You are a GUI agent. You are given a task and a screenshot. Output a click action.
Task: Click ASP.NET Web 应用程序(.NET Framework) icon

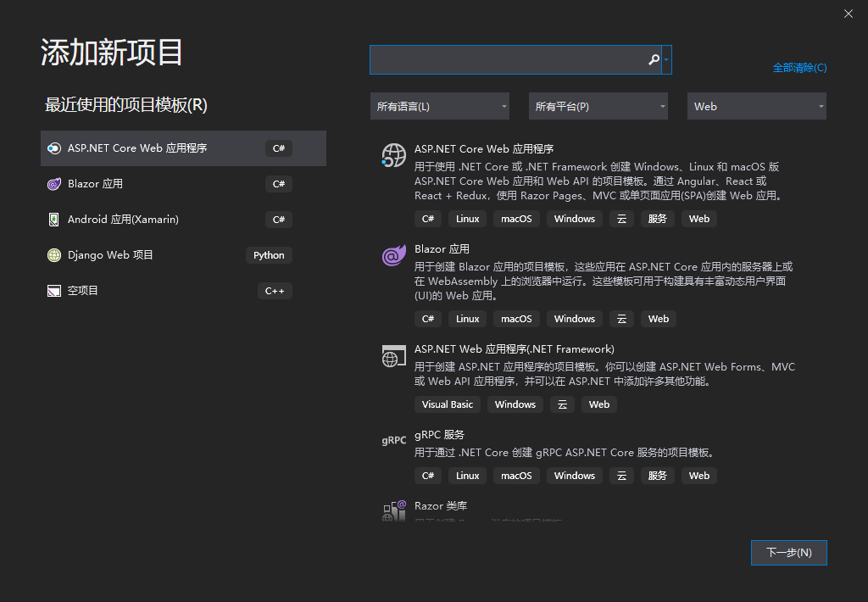pos(393,355)
